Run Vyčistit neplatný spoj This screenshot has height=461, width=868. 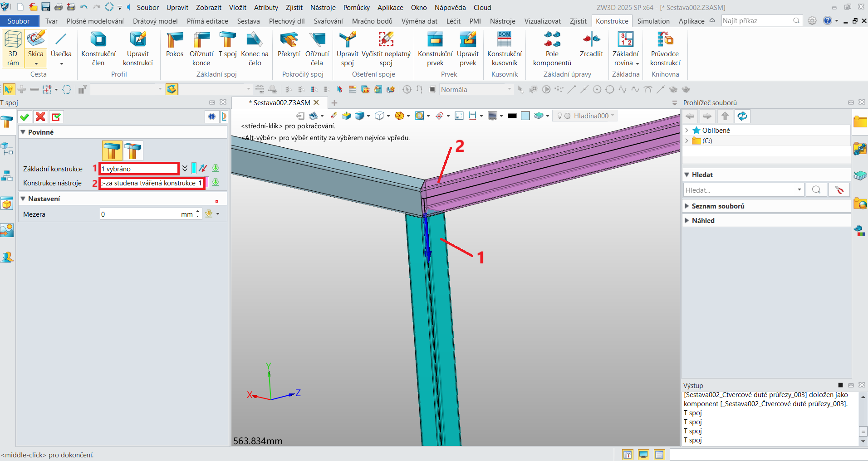tap(386, 49)
